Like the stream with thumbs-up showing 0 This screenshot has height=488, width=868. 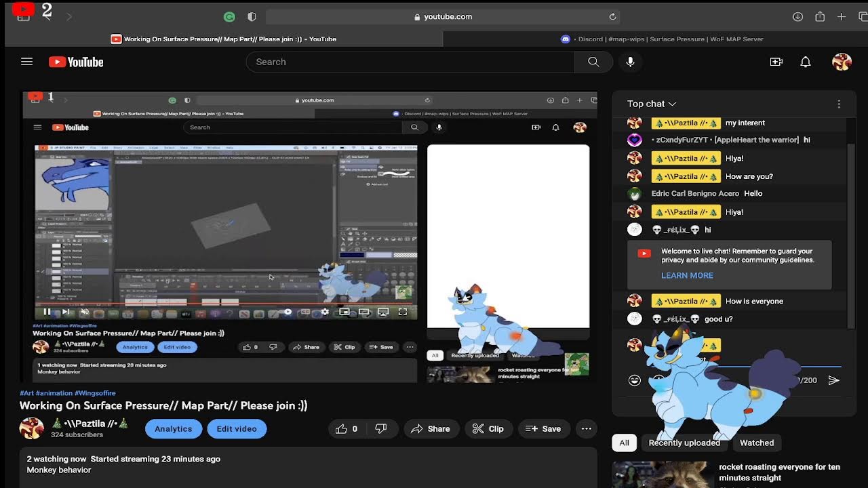pos(347,428)
